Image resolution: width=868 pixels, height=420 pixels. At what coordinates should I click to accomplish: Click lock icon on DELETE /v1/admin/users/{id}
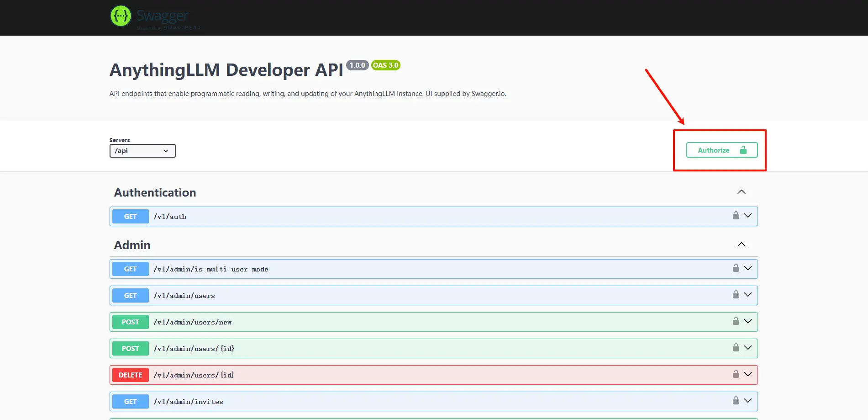point(736,374)
